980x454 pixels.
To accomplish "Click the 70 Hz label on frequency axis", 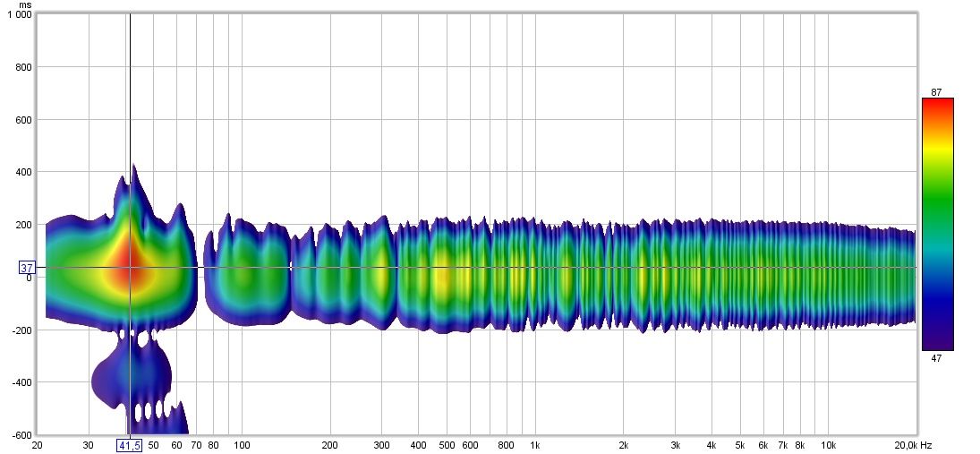I will [x=196, y=445].
